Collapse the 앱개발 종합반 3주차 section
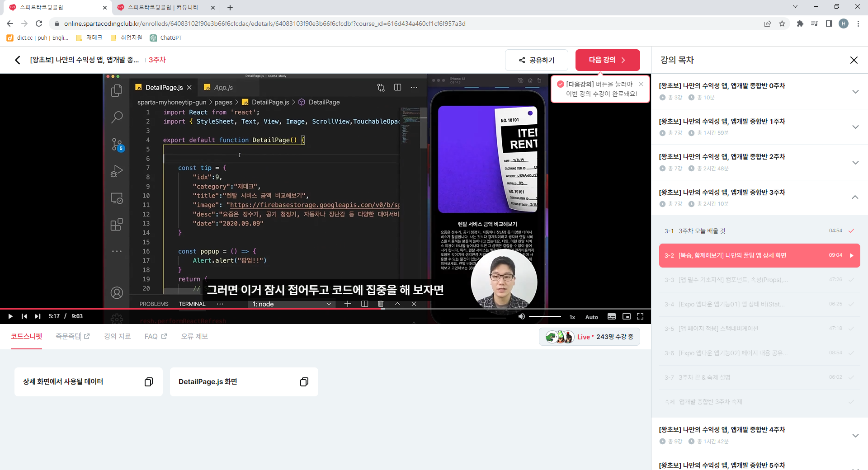 point(855,197)
